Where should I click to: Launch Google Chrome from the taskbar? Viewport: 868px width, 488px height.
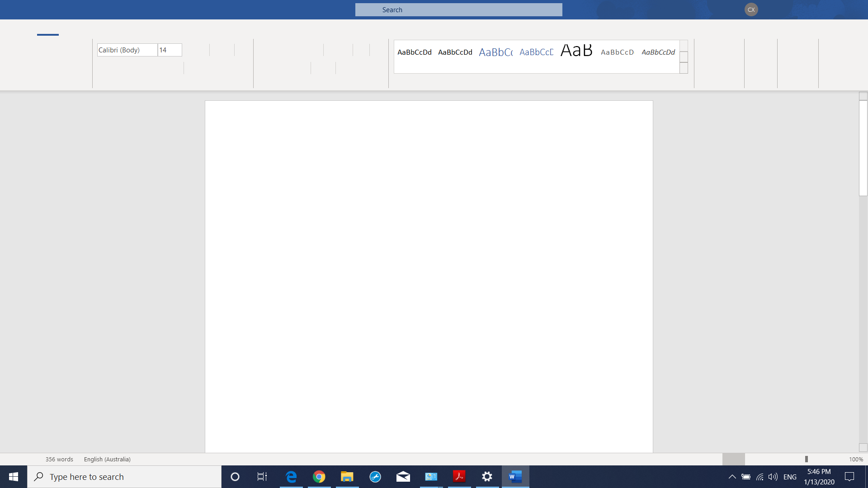[x=319, y=477]
